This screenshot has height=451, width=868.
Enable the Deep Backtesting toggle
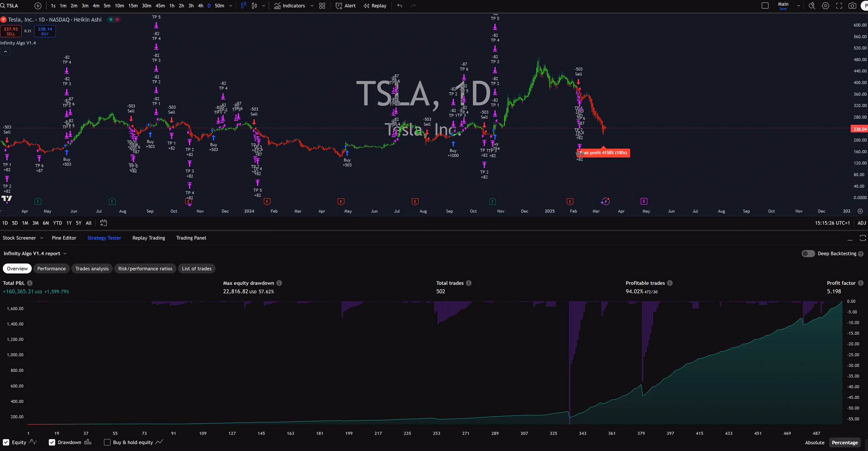(808, 253)
